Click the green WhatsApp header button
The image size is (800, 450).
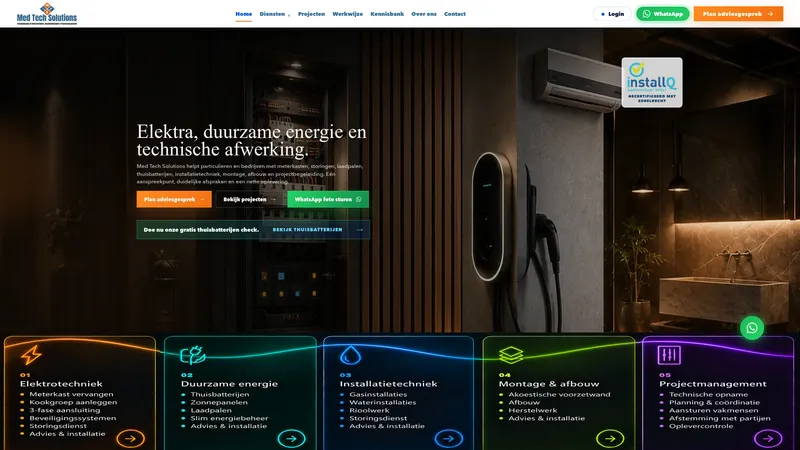click(x=662, y=14)
